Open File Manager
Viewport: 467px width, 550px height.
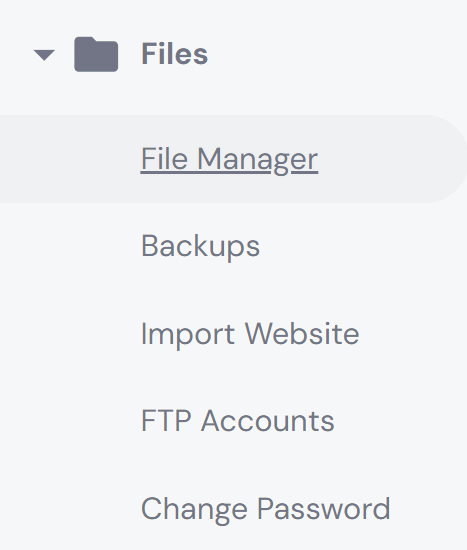(x=229, y=160)
